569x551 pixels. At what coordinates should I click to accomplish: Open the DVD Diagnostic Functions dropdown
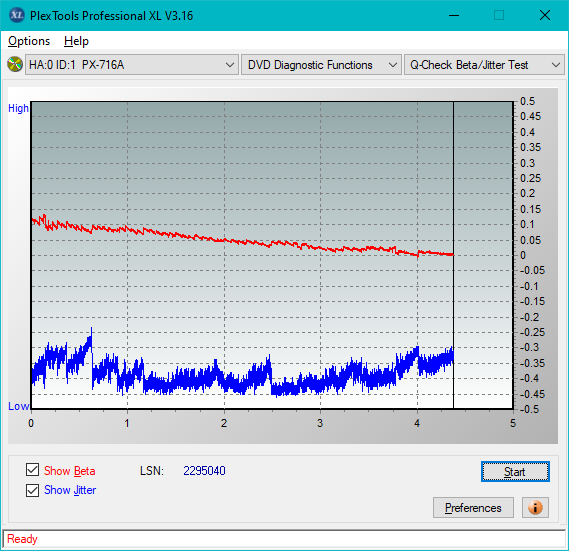(x=321, y=65)
